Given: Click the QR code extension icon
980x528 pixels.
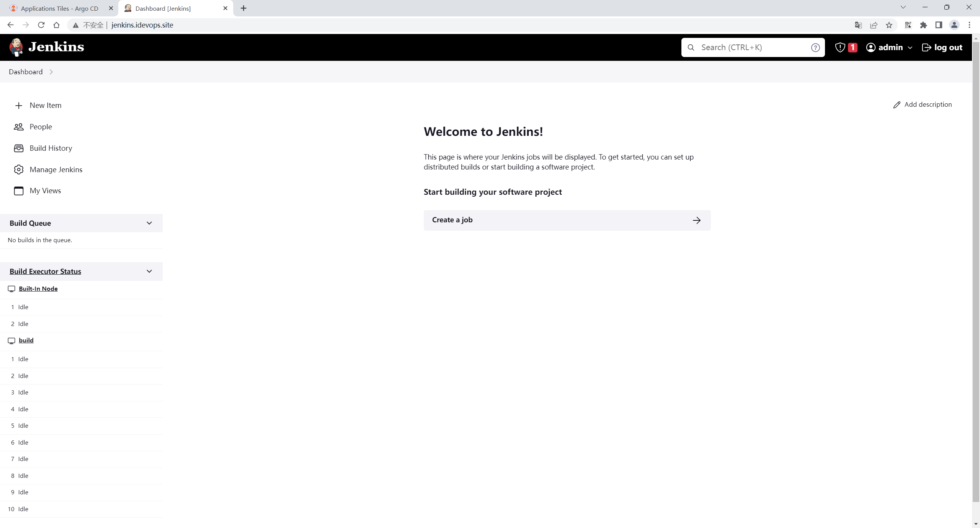Looking at the screenshot, I should tap(908, 25).
